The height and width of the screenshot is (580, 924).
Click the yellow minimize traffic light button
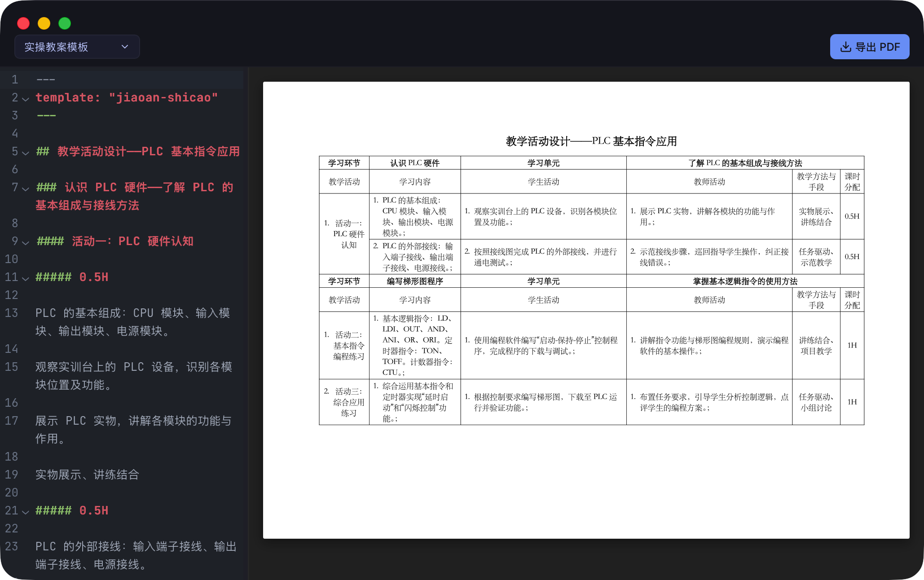(44, 23)
